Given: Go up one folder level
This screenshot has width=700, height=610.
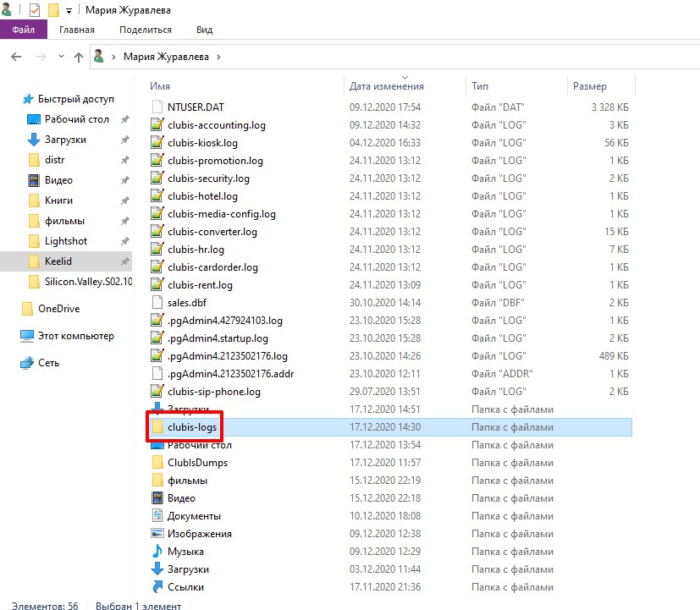Looking at the screenshot, I should 79,57.
